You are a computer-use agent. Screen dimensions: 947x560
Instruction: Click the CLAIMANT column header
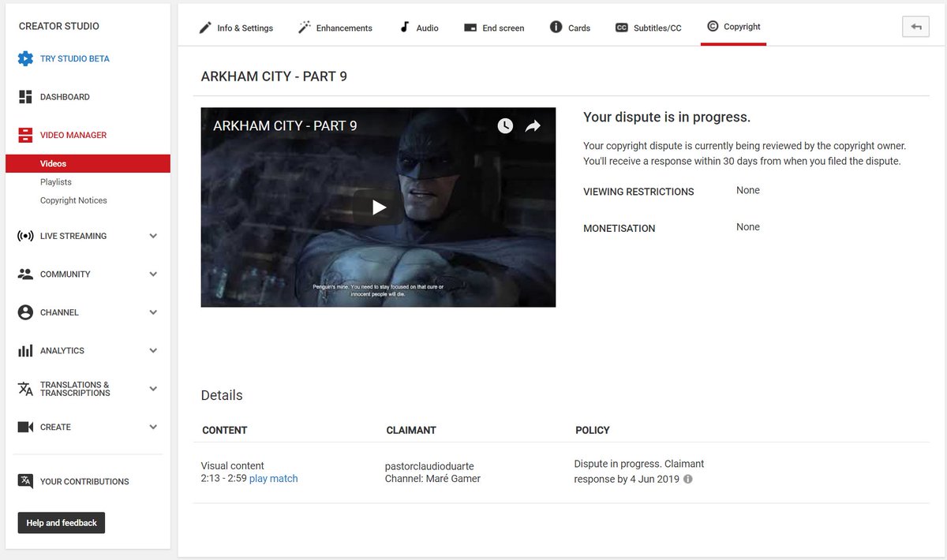click(411, 431)
